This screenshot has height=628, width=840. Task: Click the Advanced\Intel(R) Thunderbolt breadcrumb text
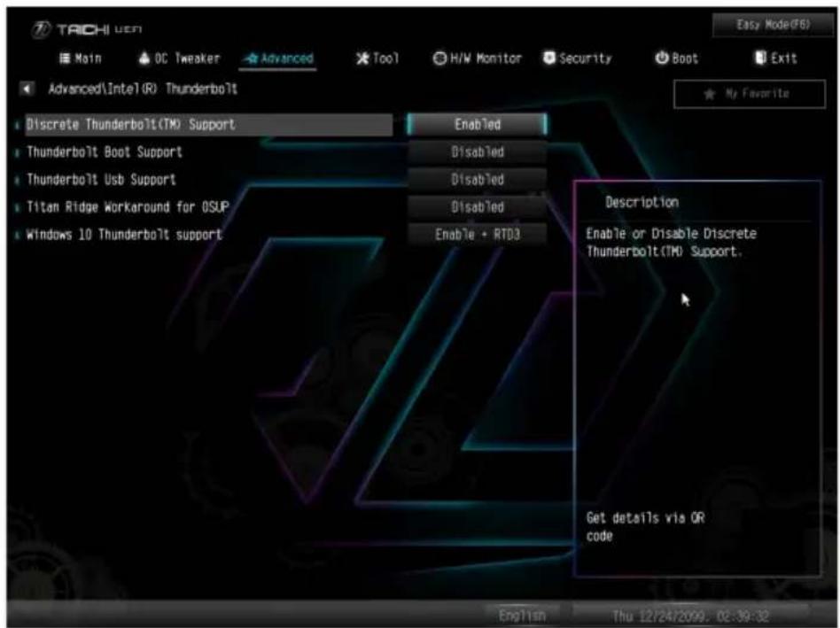(143, 89)
